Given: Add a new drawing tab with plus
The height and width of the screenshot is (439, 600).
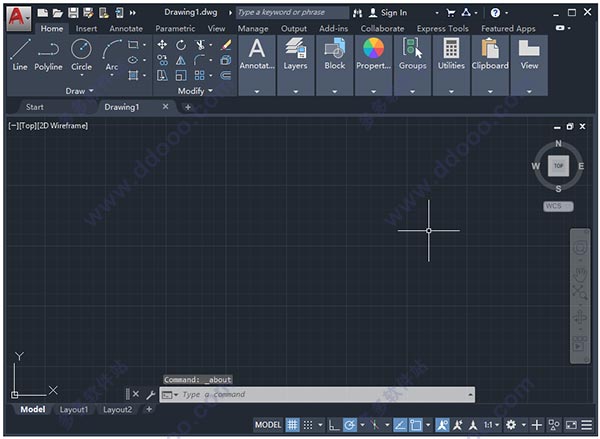Looking at the screenshot, I should click(x=188, y=107).
